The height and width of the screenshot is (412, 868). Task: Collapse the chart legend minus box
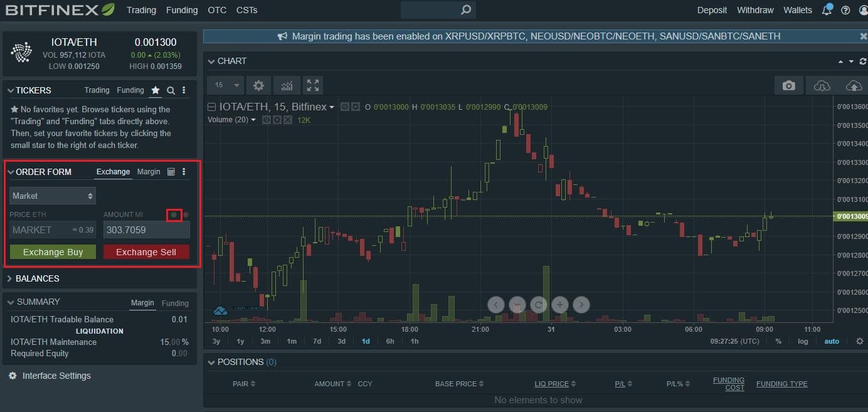click(212, 107)
